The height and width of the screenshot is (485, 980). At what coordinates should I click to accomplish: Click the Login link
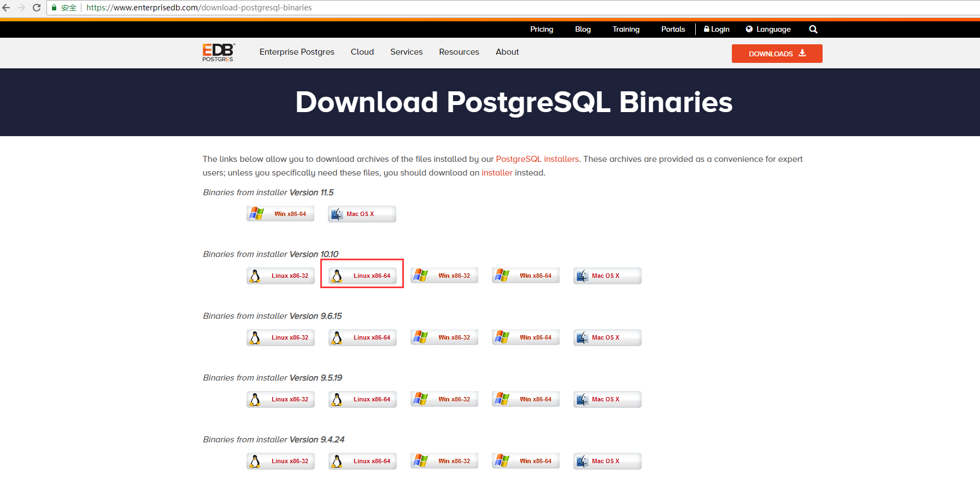click(717, 30)
